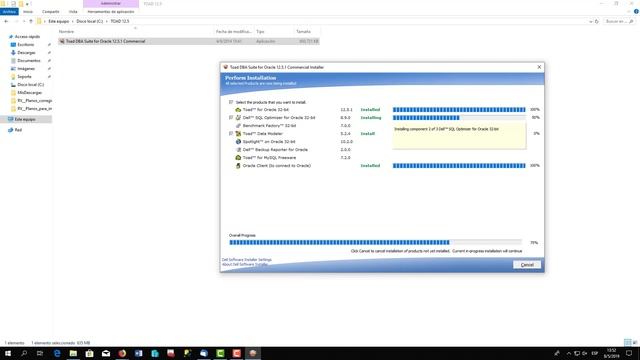Viewport: 640px width, 360px height.
Task: Select the Administrar contextual tab
Action: (x=111, y=4)
